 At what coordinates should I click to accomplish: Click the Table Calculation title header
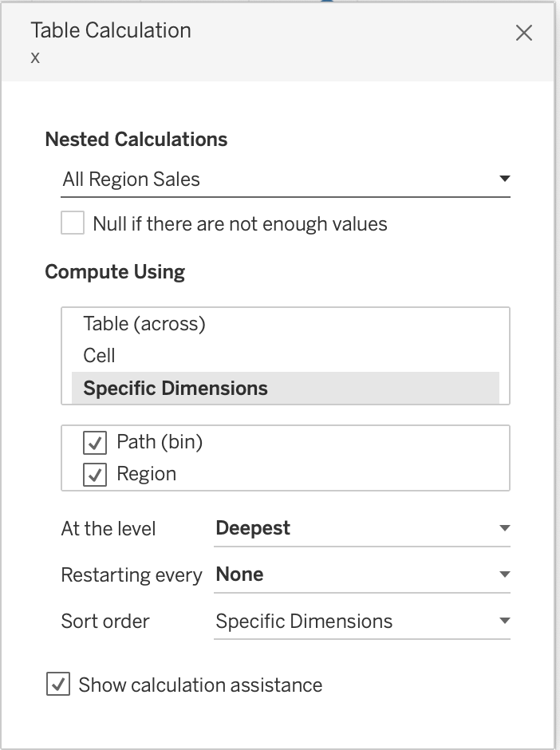111,31
